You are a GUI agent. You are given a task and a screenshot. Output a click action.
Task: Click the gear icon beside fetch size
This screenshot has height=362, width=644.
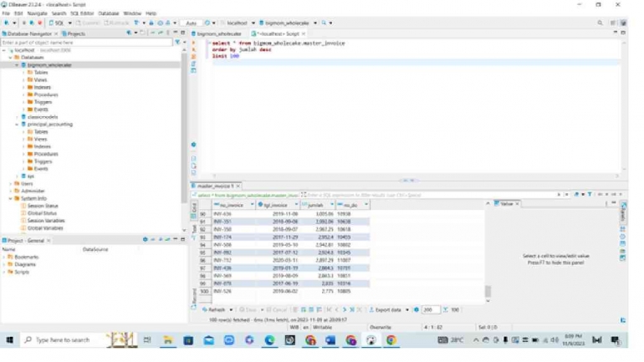pyautogui.click(x=416, y=310)
